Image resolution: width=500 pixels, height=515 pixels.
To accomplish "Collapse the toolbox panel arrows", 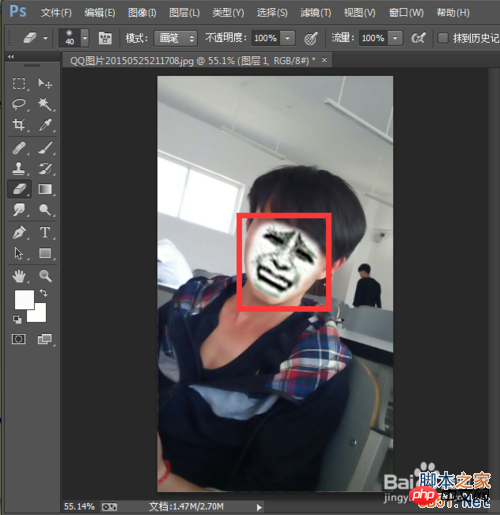I will point(11,57).
